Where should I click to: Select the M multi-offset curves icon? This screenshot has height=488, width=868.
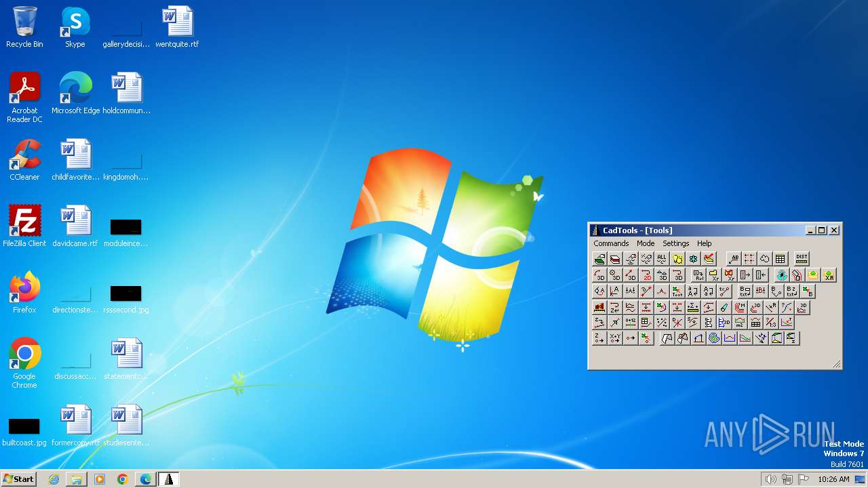click(x=740, y=307)
